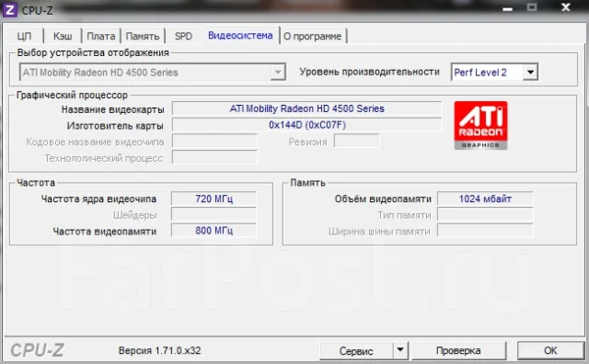Click the Частота видеопамяти label
This screenshot has height=364, width=589.
[104, 232]
